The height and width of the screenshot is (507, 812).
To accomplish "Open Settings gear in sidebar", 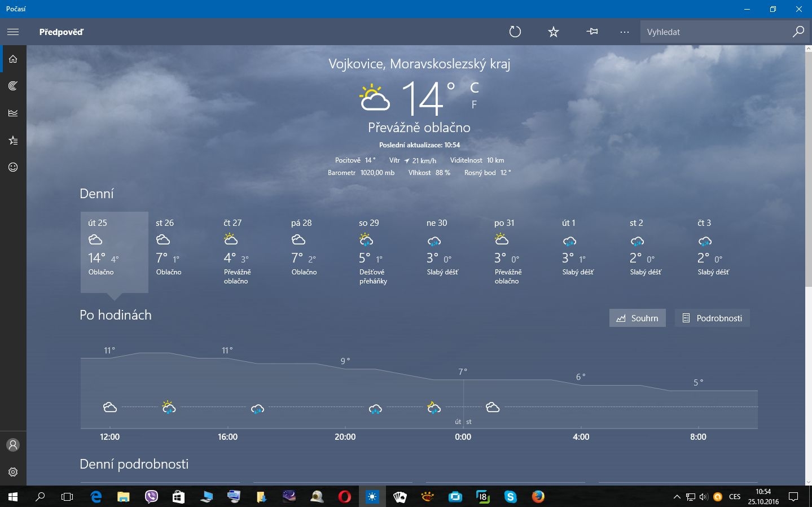I will [x=13, y=472].
